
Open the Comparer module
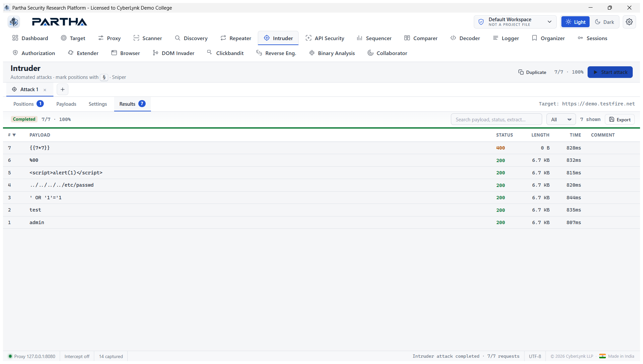421,38
